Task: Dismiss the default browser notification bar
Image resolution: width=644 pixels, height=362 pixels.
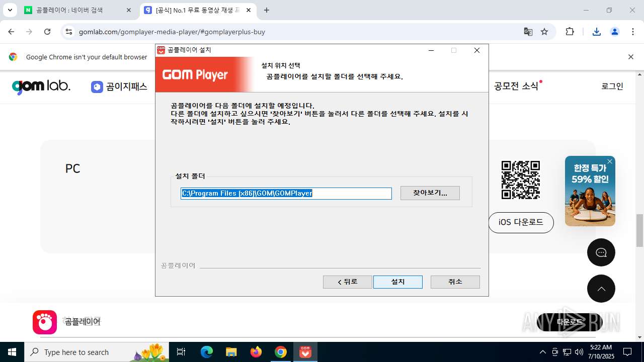Action: pyautogui.click(x=630, y=57)
